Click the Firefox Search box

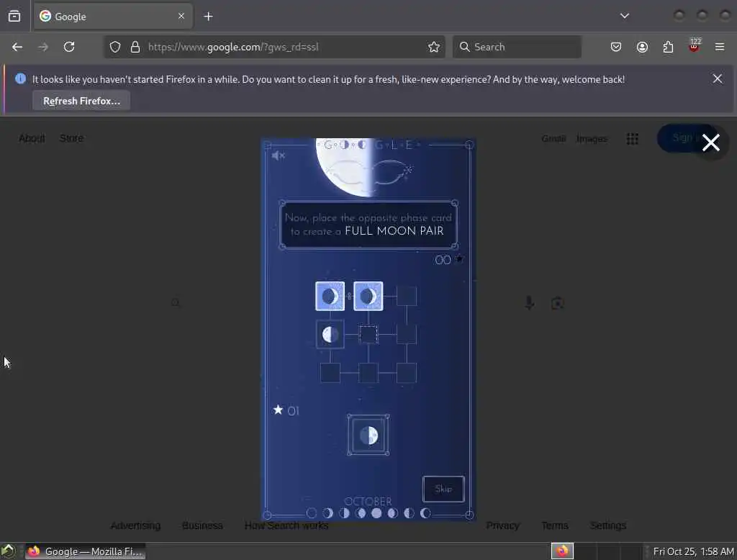[517, 47]
